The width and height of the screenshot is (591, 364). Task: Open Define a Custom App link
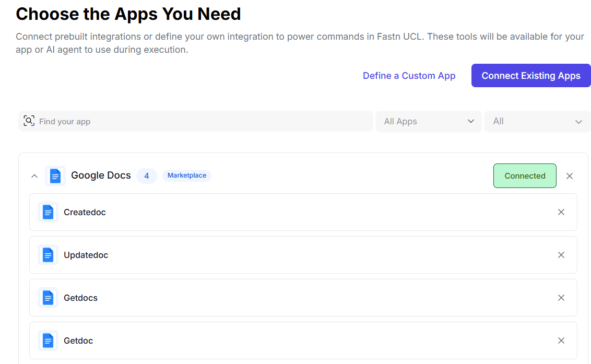click(x=409, y=75)
